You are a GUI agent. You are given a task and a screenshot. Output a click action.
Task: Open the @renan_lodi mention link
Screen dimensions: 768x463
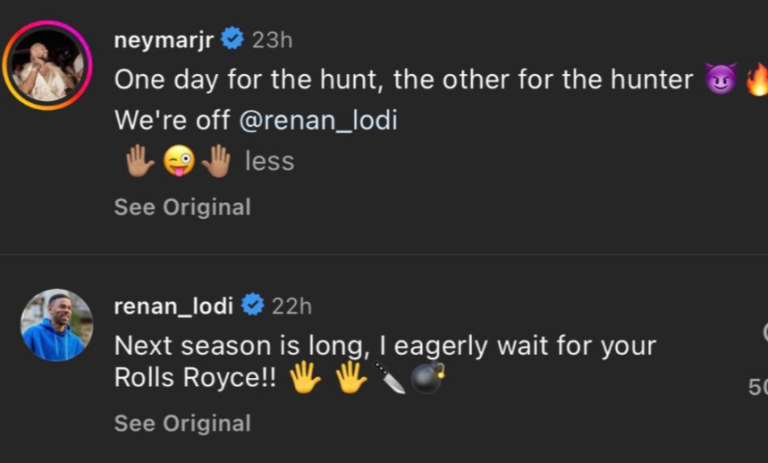click(317, 120)
